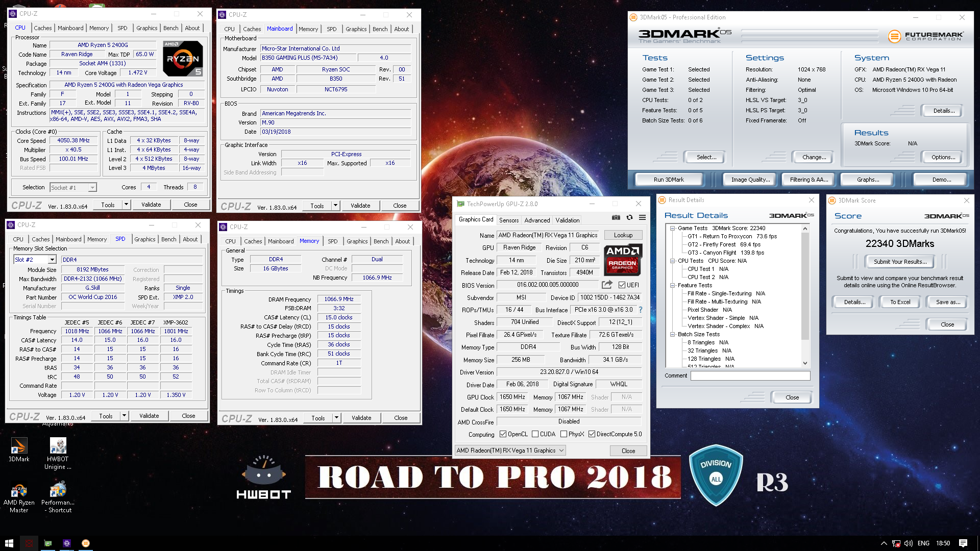Switch to the Validation tab in GPU-Z
This screenshot has height=551, width=980.
[x=568, y=220]
